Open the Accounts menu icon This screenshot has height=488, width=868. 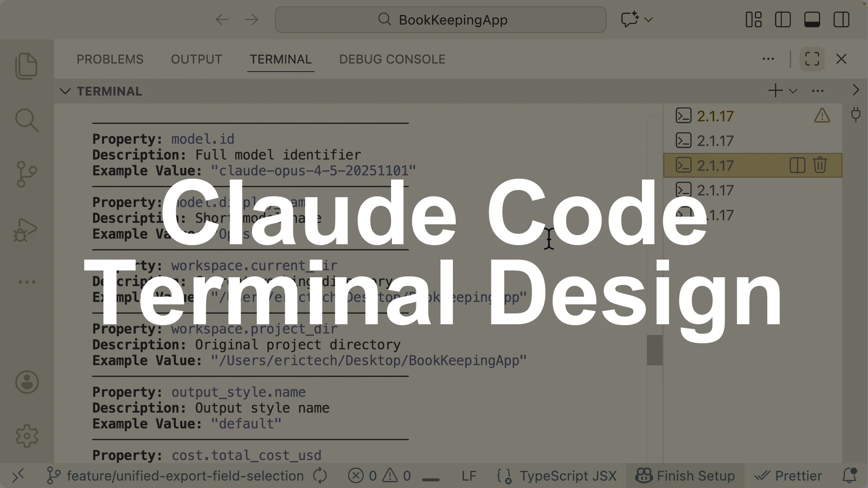coord(27,382)
